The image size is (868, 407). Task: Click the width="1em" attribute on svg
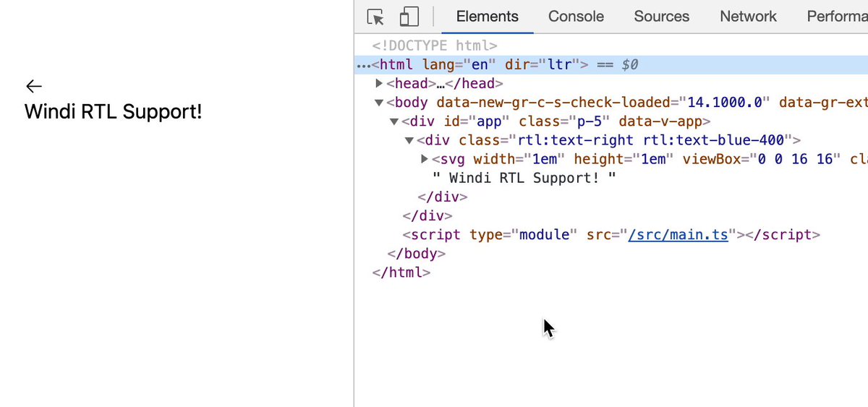click(519, 159)
